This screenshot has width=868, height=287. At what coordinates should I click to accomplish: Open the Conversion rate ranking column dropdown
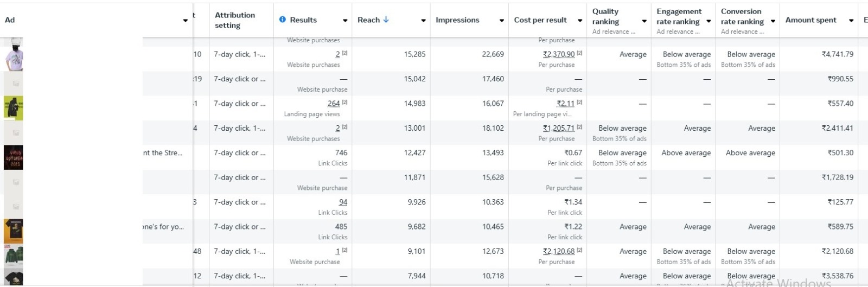point(773,22)
